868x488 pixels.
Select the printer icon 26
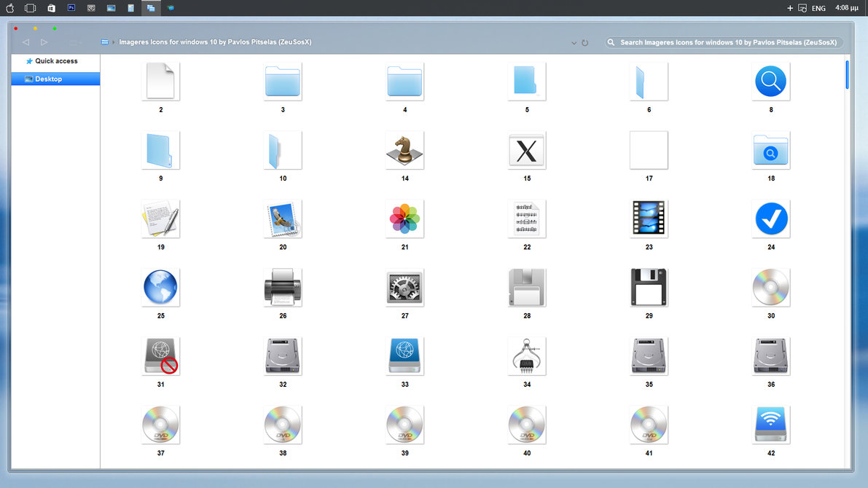283,287
